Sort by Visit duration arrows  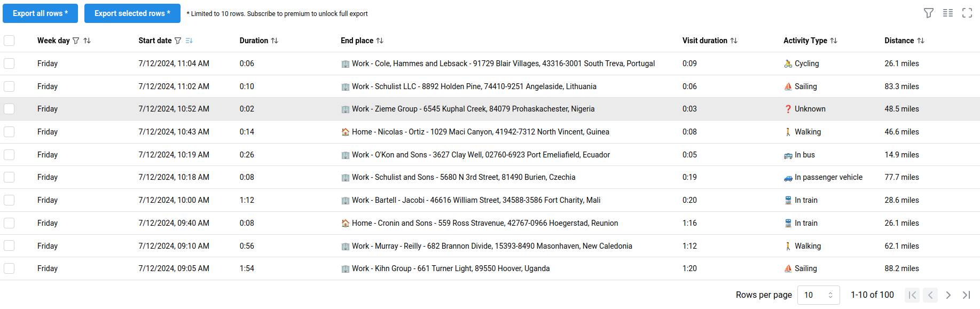point(734,41)
